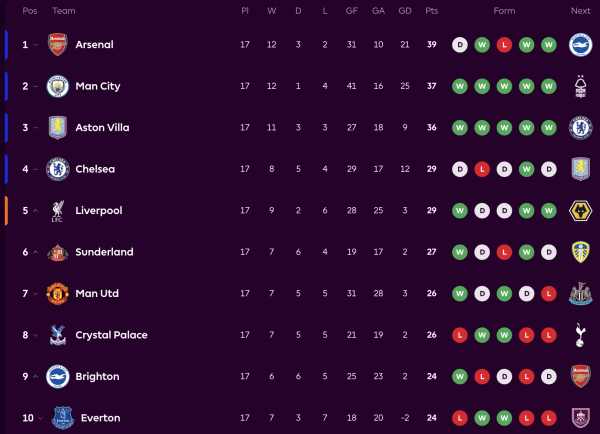Select Brighton's green W form result
Screen dimensions: 600x434
pyautogui.click(x=460, y=377)
